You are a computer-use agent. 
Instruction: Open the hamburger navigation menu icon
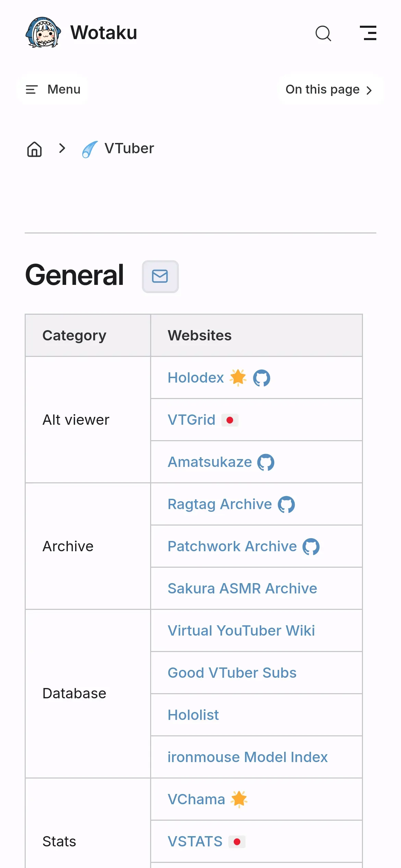coord(368,33)
